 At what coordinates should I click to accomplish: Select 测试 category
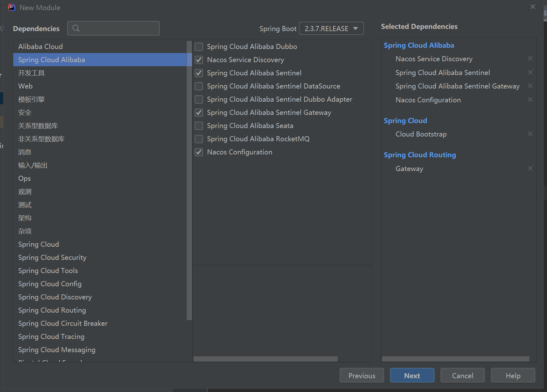click(x=100, y=205)
